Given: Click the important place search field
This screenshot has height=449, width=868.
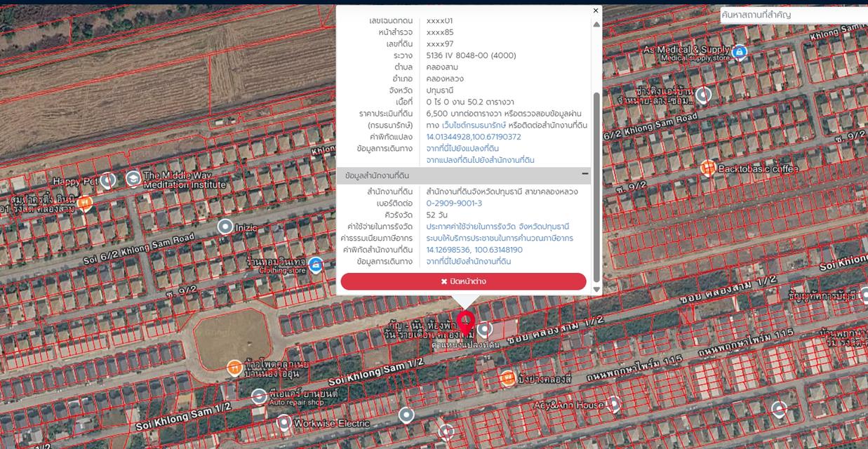Looking at the screenshot, I should [794, 15].
